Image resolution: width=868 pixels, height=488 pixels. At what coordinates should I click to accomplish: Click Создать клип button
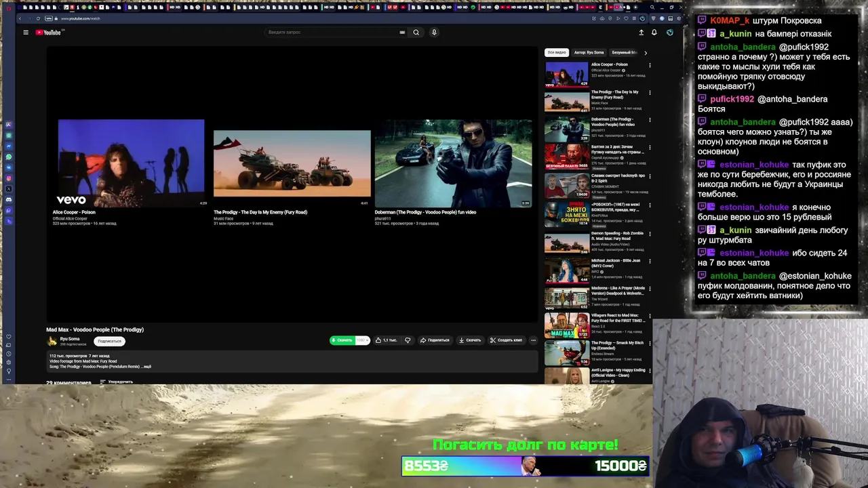click(506, 340)
